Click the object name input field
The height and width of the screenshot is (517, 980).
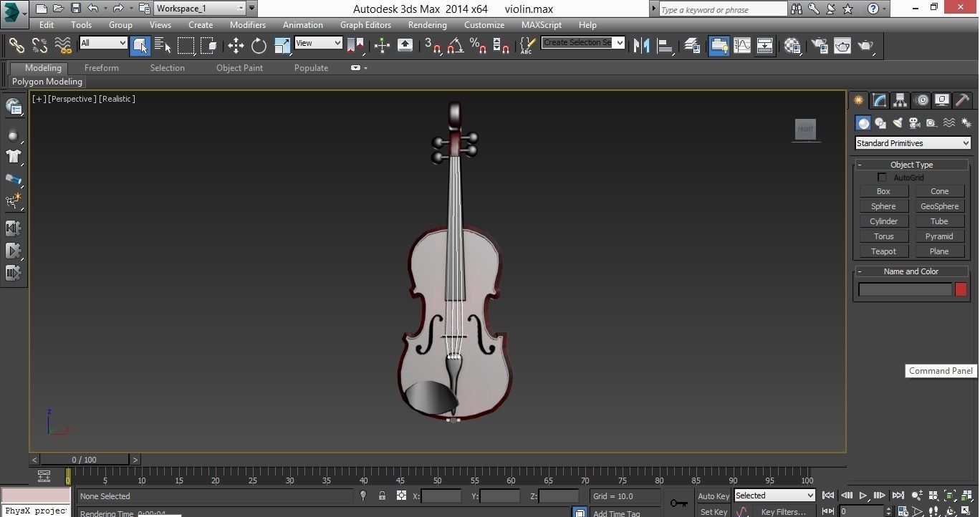tap(905, 289)
